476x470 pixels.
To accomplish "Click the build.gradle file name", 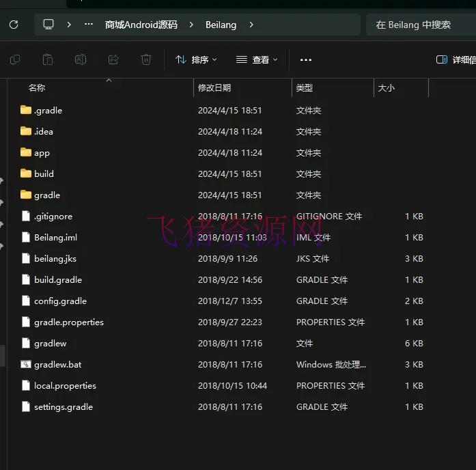I will pos(58,280).
